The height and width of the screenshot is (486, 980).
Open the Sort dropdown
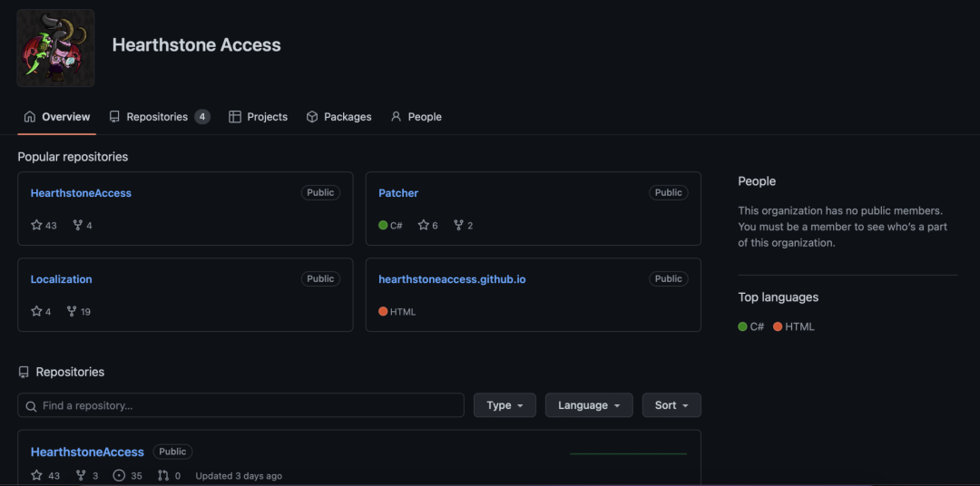[x=671, y=405]
